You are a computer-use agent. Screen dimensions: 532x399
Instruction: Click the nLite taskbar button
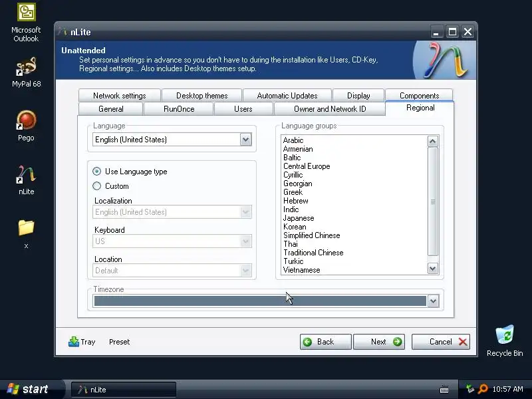click(124, 390)
